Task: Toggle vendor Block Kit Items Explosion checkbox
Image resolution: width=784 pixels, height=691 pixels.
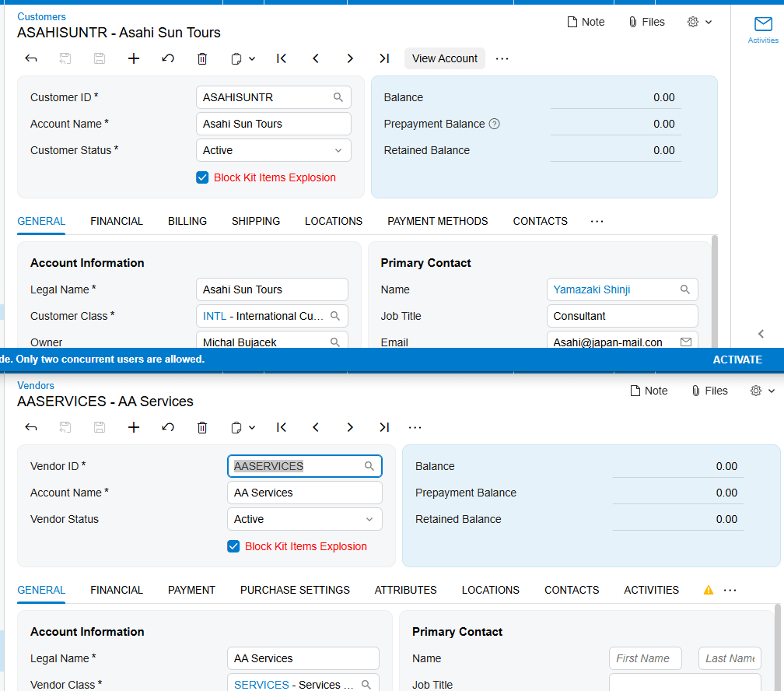Action: 233,546
